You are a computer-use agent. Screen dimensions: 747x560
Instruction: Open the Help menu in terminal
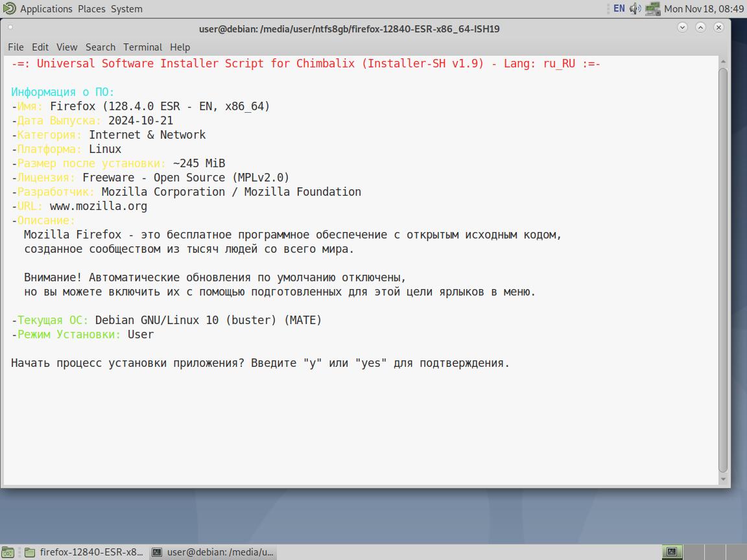click(180, 47)
